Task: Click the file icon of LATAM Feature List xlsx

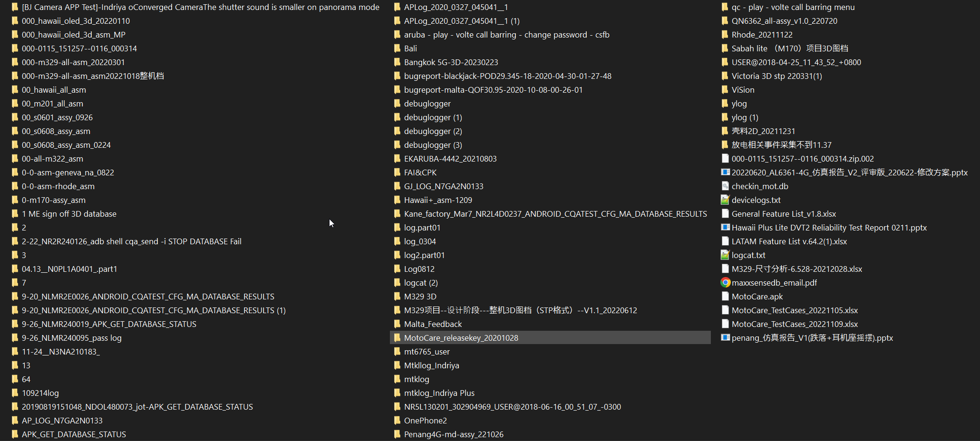Action: click(x=725, y=241)
